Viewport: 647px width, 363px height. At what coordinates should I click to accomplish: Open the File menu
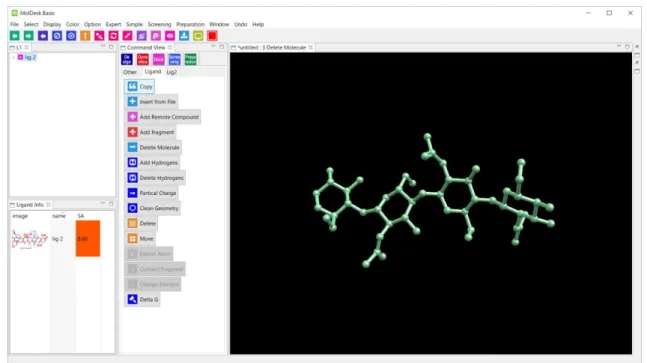pyautogui.click(x=14, y=24)
